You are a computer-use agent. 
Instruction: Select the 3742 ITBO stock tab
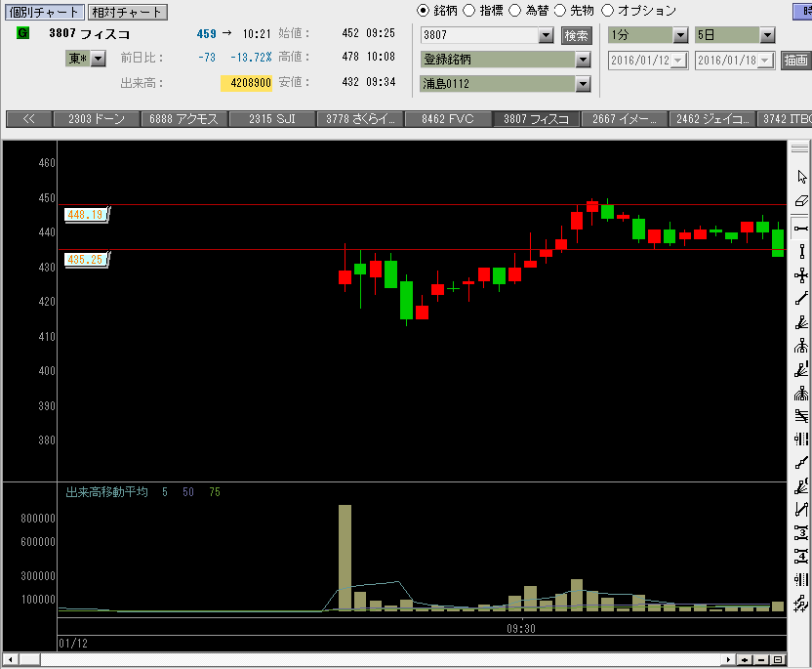785,119
